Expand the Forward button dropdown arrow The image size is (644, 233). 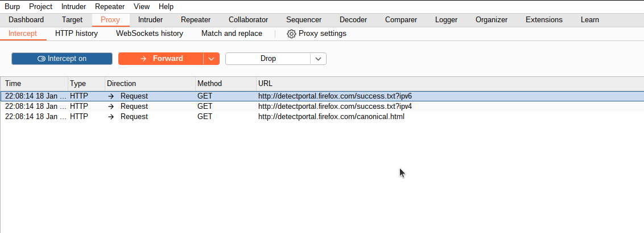[212, 58]
